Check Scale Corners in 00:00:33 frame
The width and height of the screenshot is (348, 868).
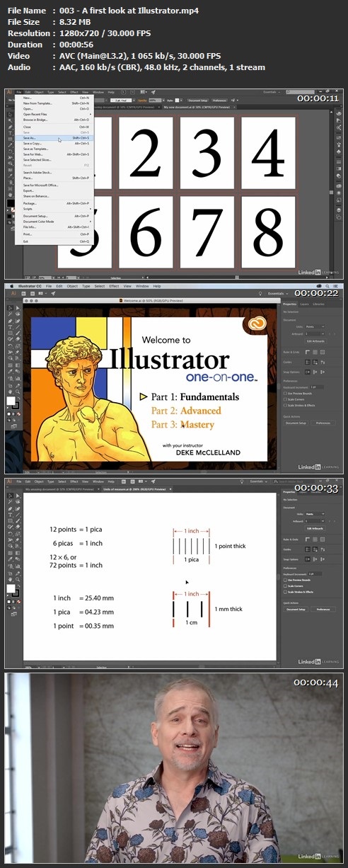point(285,586)
